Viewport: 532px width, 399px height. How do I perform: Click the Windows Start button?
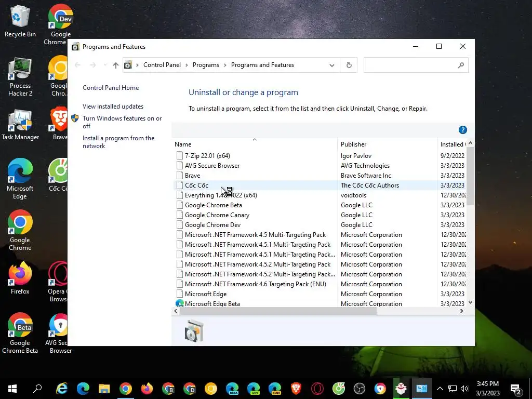12,389
